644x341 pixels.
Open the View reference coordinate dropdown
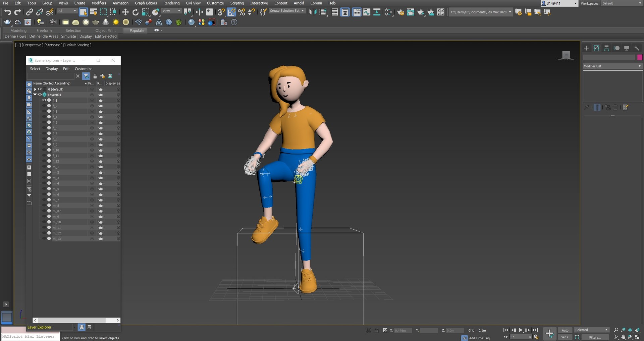171,11
